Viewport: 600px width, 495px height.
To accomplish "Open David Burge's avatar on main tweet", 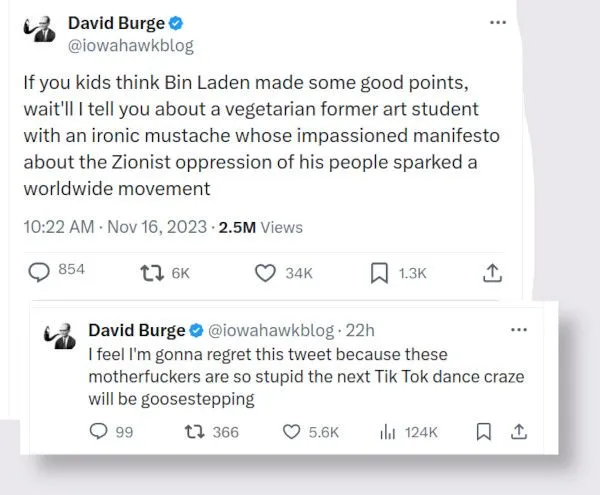I will [41, 32].
